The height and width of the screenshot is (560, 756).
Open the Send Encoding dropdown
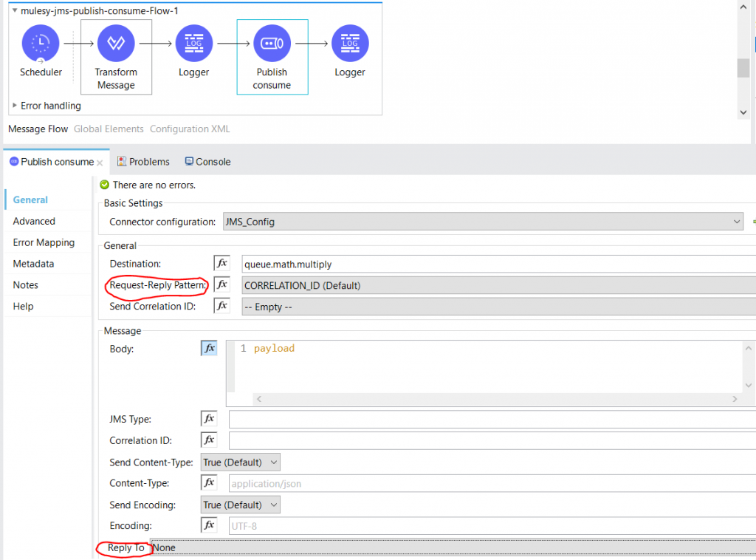click(239, 504)
